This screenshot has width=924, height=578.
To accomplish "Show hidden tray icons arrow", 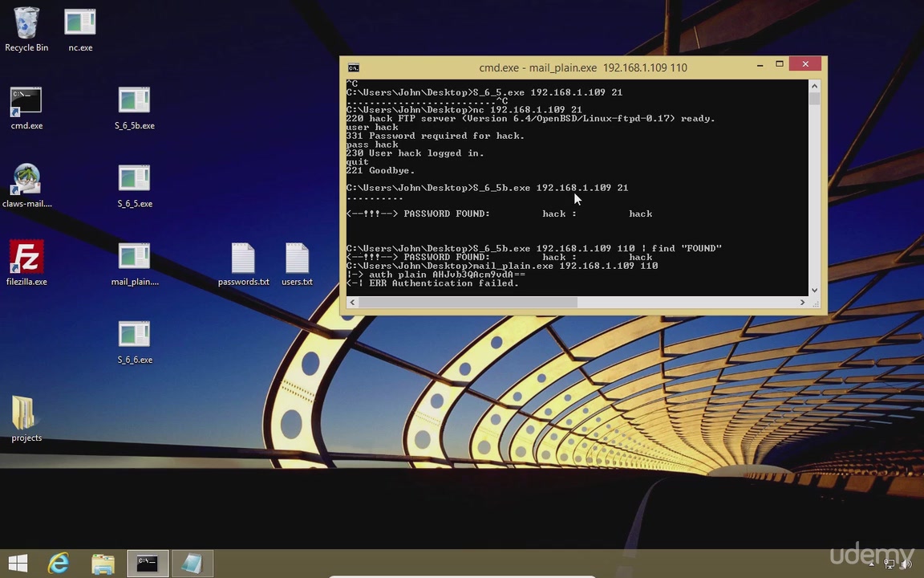I will tap(872, 564).
